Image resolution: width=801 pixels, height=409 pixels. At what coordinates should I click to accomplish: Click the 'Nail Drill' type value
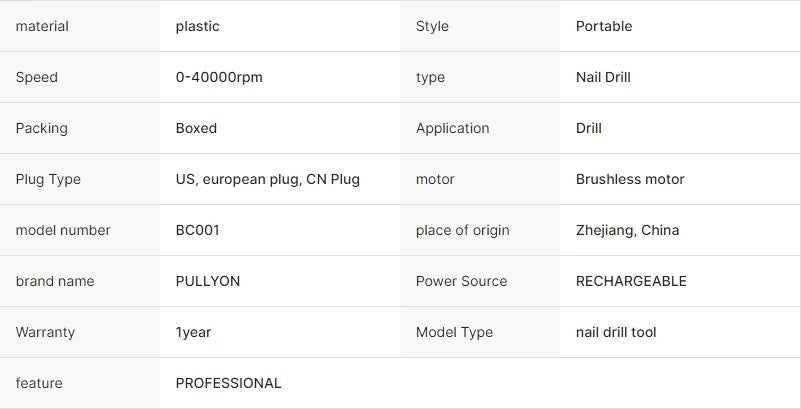pos(603,77)
